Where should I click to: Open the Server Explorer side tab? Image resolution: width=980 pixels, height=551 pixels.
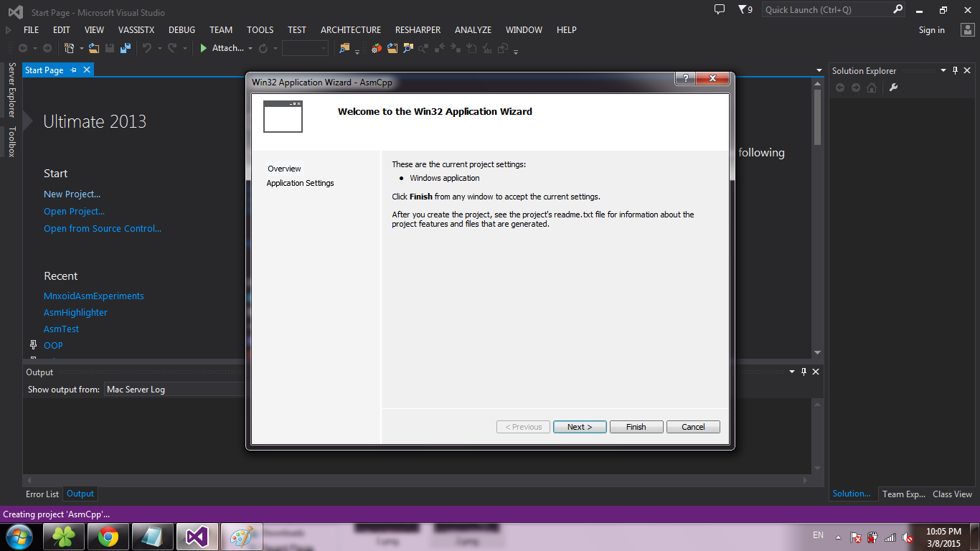11,90
